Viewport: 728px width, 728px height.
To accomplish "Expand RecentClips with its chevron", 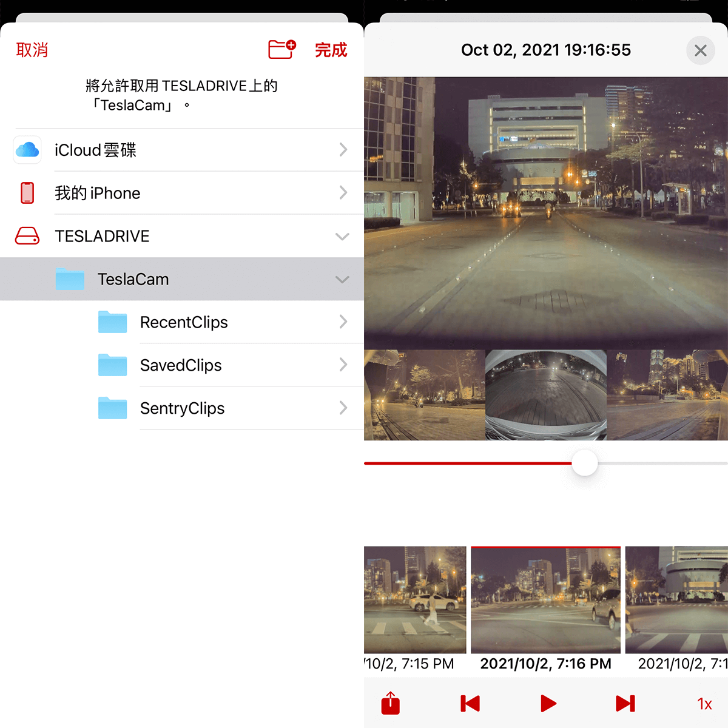I will [343, 322].
